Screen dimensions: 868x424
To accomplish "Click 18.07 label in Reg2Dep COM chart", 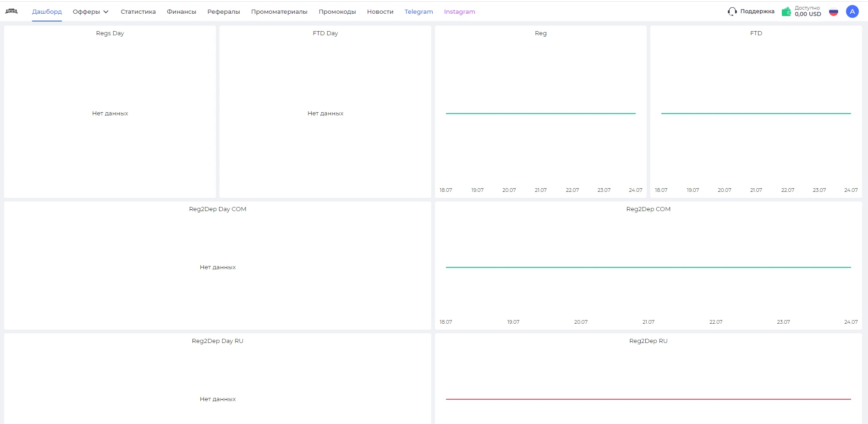I will point(446,322).
